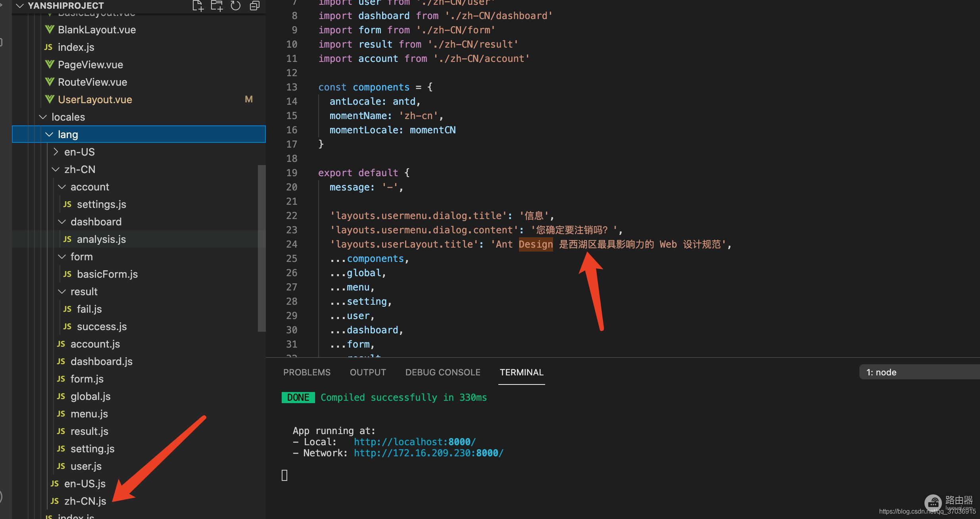Click the JS icon beside index.js under BlankLayout.vue
980x519 pixels.
point(48,47)
